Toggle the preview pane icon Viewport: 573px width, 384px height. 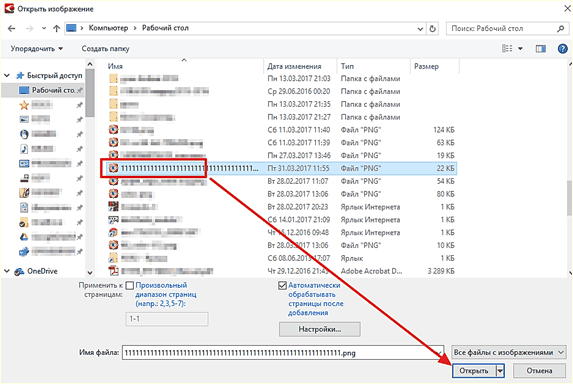click(x=540, y=49)
